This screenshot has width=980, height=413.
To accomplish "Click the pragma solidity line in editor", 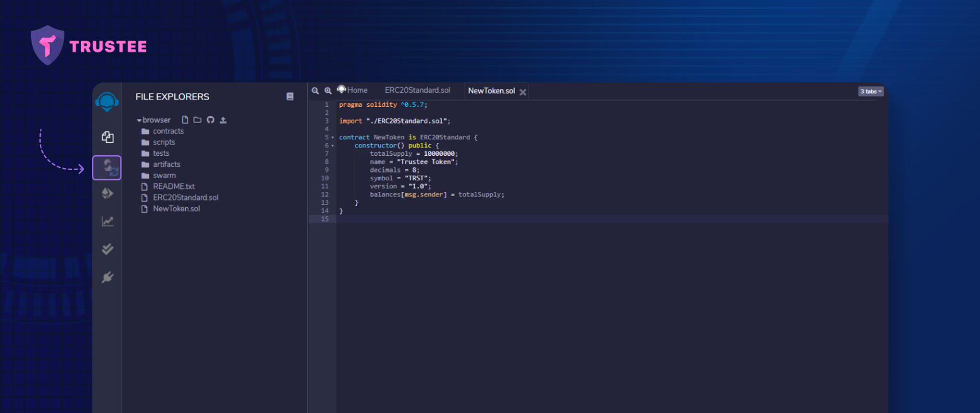I will (x=383, y=105).
